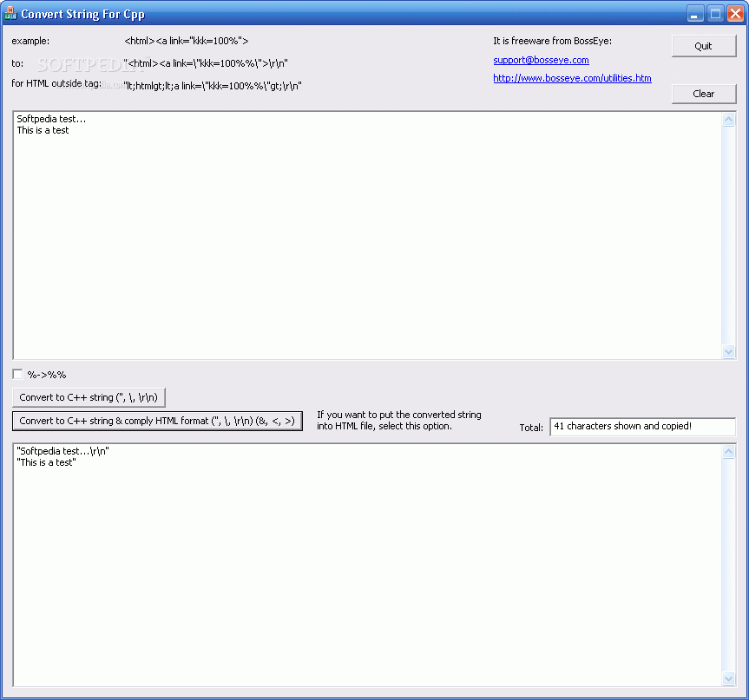Viewport: 749px width, 700px height.
Task: Focus the Total characters field
Action: click(642, 427)
